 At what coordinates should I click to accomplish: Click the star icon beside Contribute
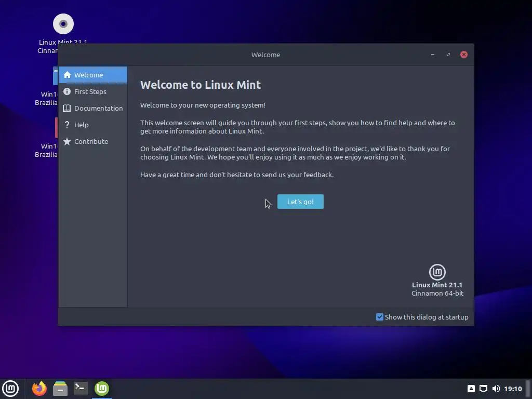point(67,141)
